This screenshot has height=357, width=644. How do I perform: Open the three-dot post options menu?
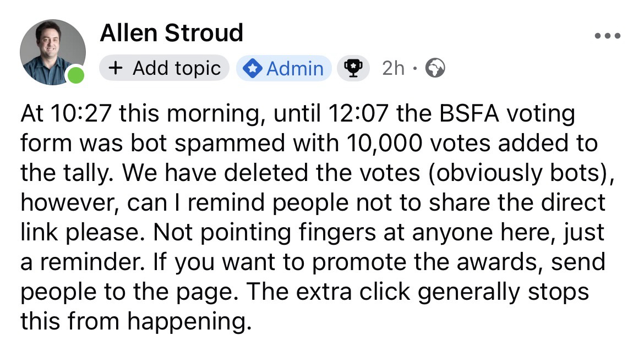tap(608, 36)
